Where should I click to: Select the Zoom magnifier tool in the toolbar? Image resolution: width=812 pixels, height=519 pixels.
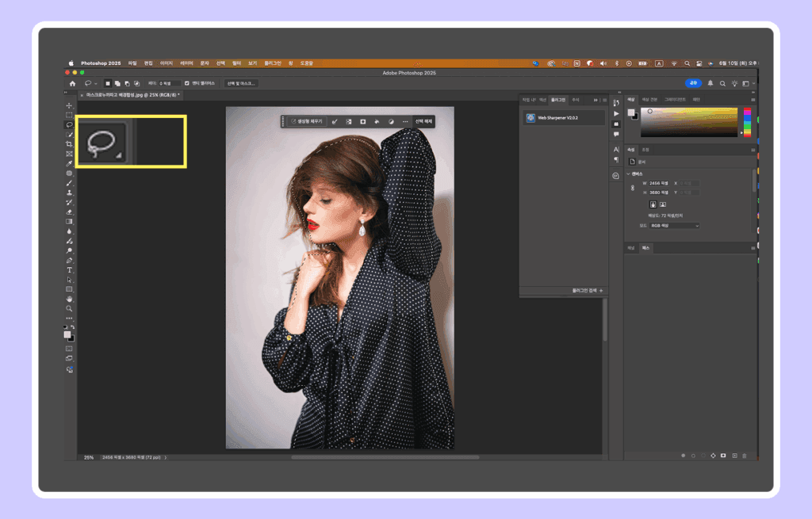tap(69, 309)
